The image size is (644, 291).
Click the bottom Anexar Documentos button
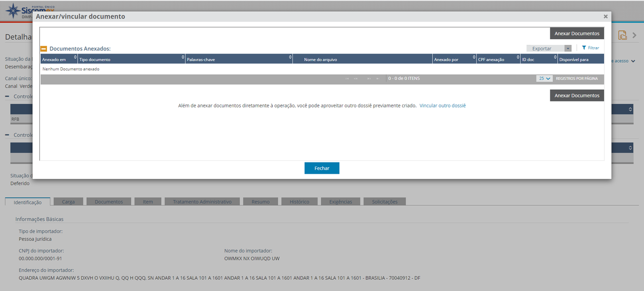[577, 95]
